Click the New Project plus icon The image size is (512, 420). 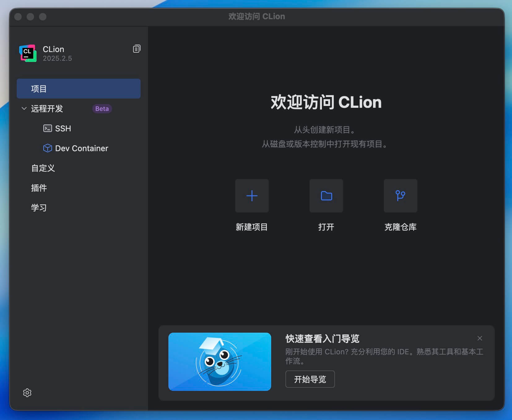click(x=252, y=196)
